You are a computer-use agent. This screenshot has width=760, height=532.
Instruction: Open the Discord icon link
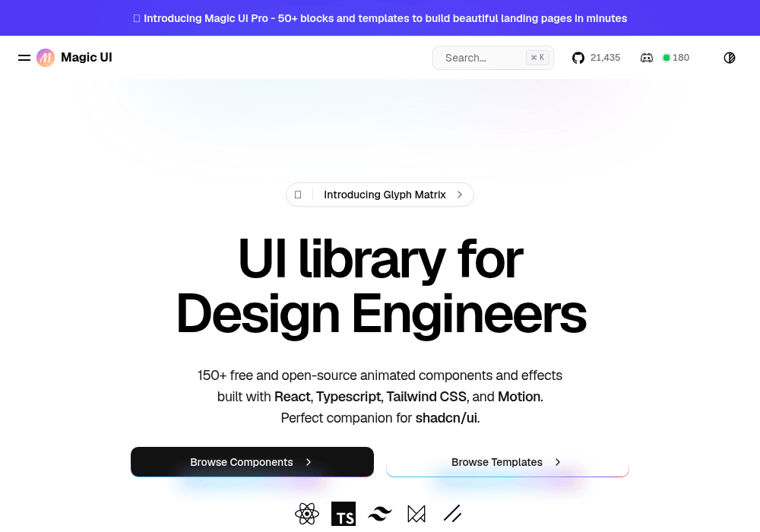tap(647, 58)
